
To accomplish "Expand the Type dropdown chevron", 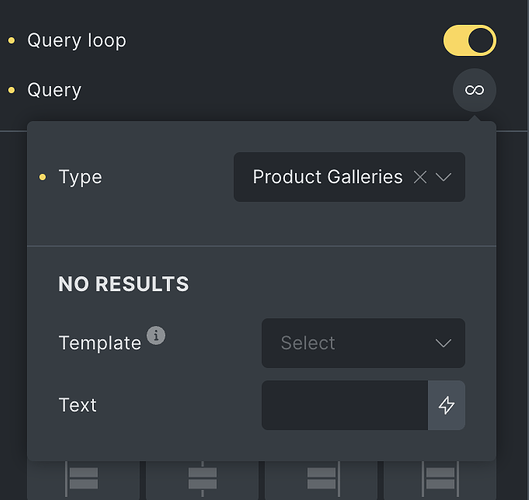I will coord(443,177).
